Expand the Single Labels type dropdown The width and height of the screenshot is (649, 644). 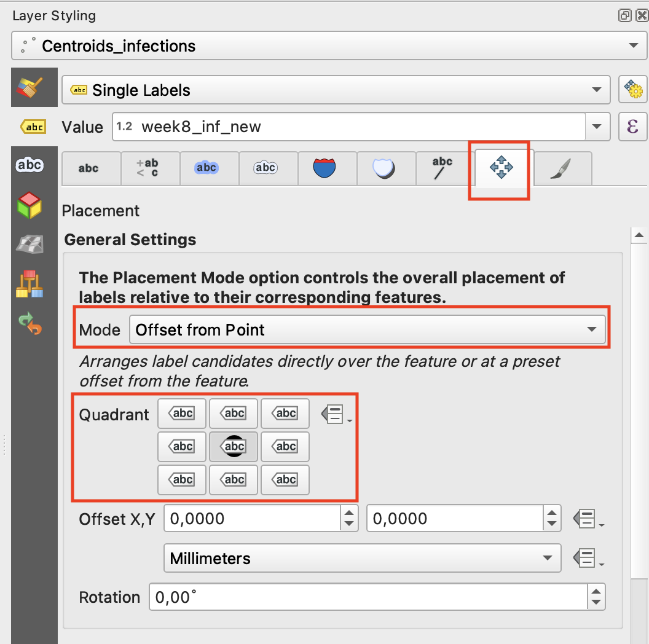click(336, 90)
